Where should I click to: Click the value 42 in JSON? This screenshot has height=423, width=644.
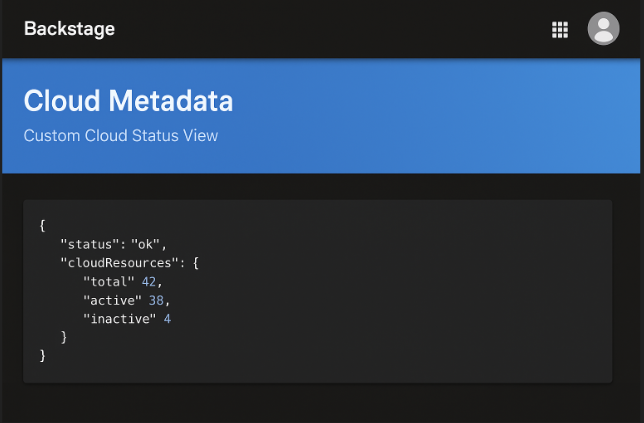[149, 282]
